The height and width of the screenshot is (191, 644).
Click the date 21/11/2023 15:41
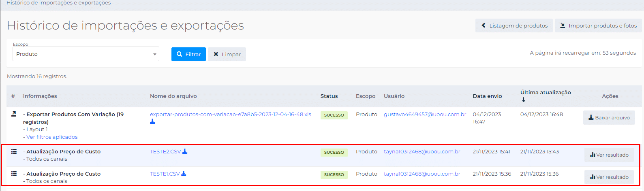pyautogui.click(x=491, y=152)
